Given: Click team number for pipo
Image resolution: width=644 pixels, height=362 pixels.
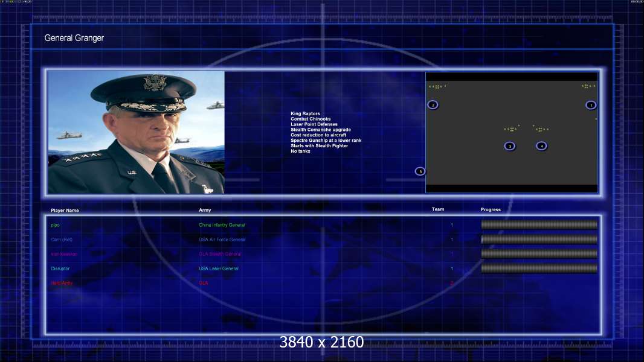Looking at the screenshot, I should tap(452, 225).
